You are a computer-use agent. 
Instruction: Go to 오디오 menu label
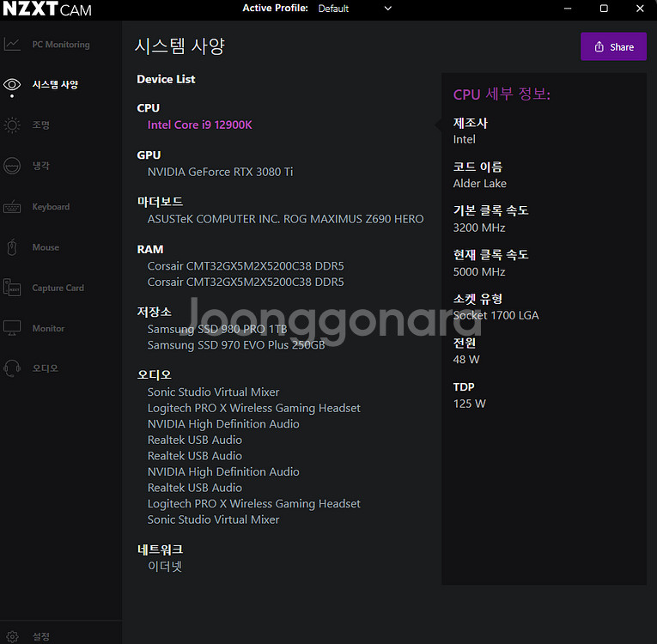(46, 368)
